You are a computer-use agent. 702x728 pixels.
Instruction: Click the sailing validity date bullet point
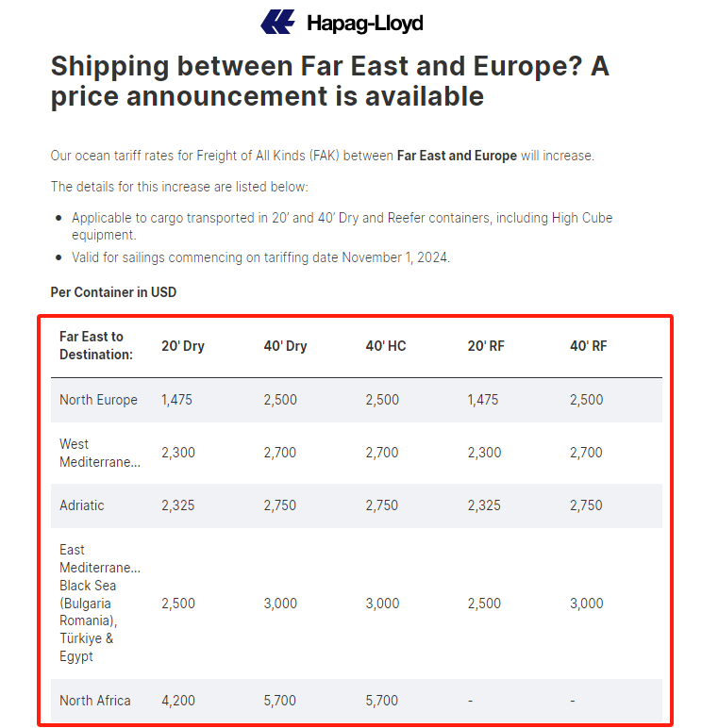click(260, 257)
